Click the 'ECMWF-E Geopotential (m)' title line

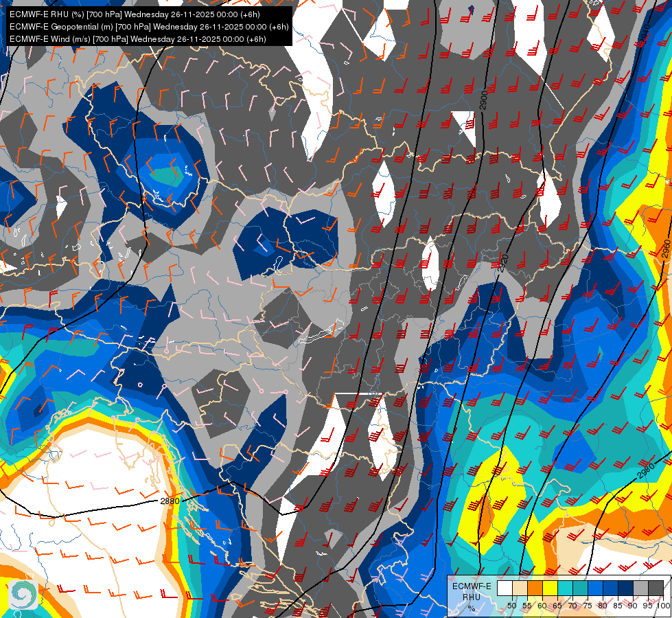(149, 27)
